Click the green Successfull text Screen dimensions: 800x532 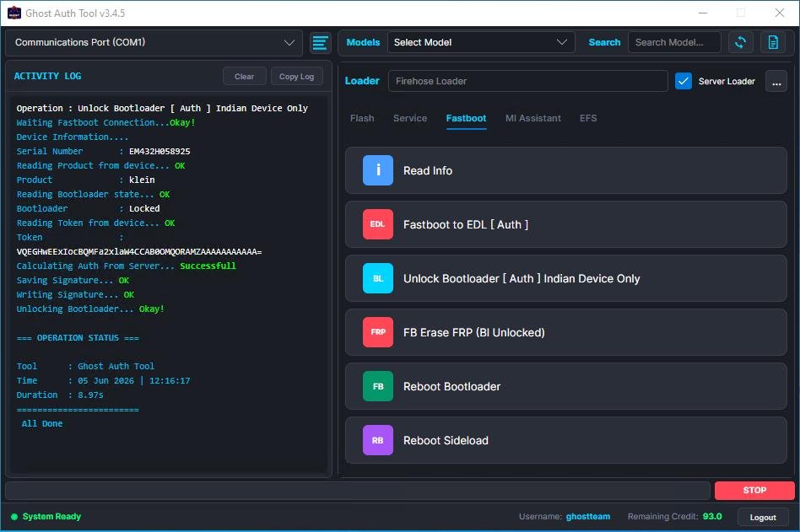208,266
